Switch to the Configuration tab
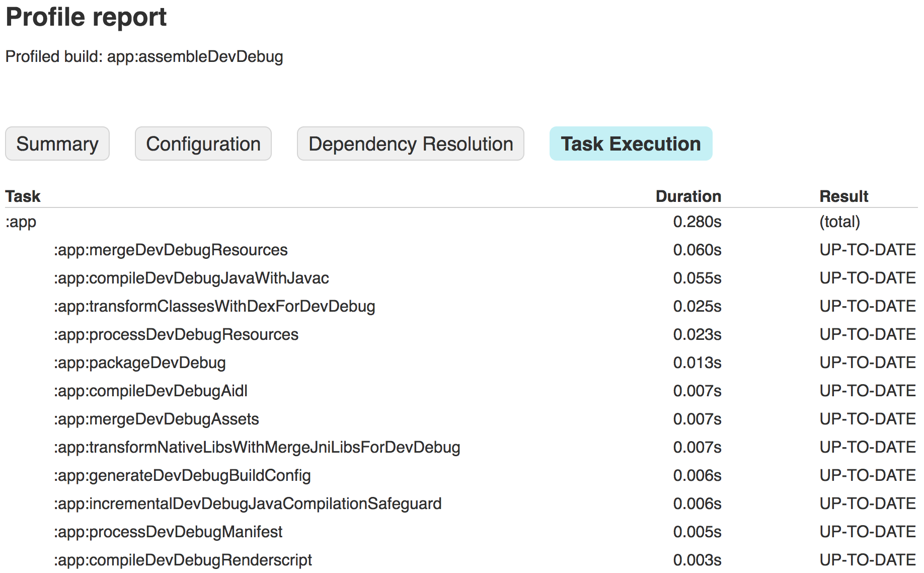The image size is (924, 573). click(x=203, y=144)
